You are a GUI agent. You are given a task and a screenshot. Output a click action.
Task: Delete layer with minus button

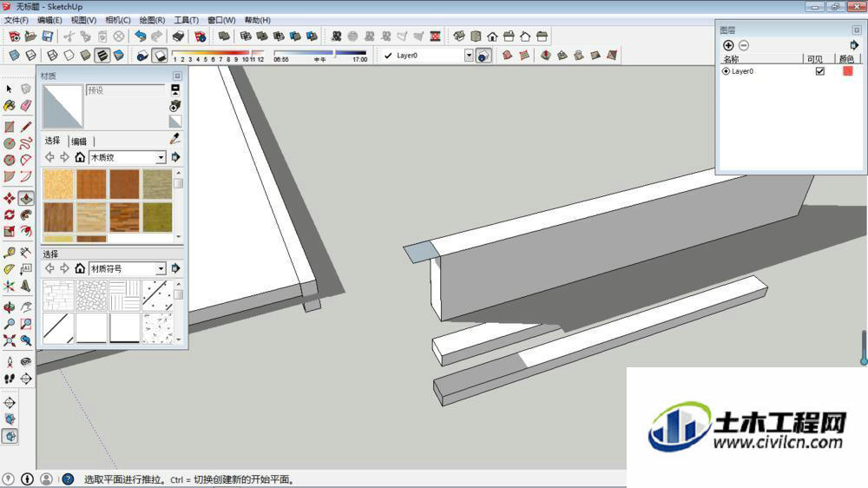pyautogui.click(x=744, y=45)
